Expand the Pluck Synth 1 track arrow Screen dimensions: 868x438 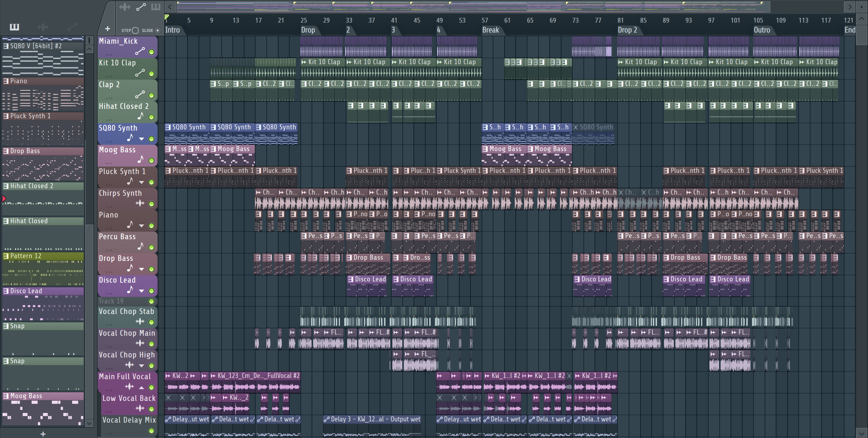coord(142,182)
